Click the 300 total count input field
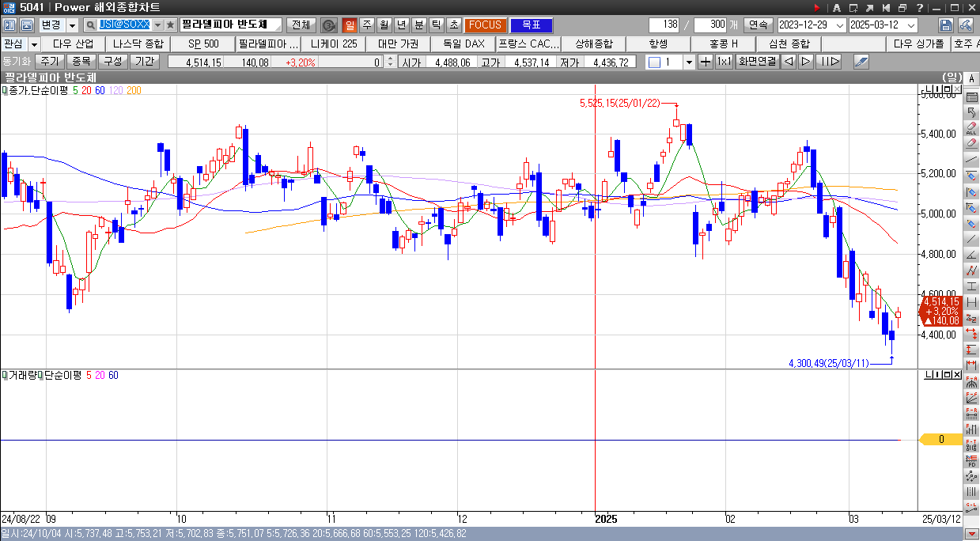Screen dimensions: 980x541 (709, 25)
